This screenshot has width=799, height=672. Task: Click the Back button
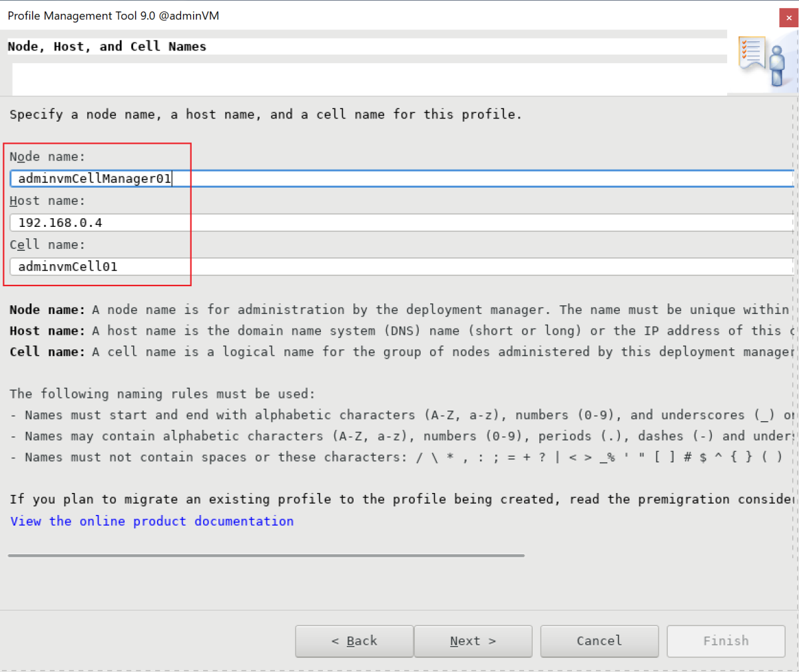coord(354,641)
